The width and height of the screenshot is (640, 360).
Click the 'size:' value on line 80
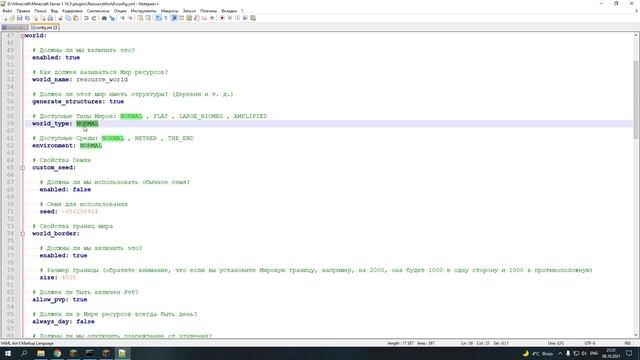[x=69, y=278]
